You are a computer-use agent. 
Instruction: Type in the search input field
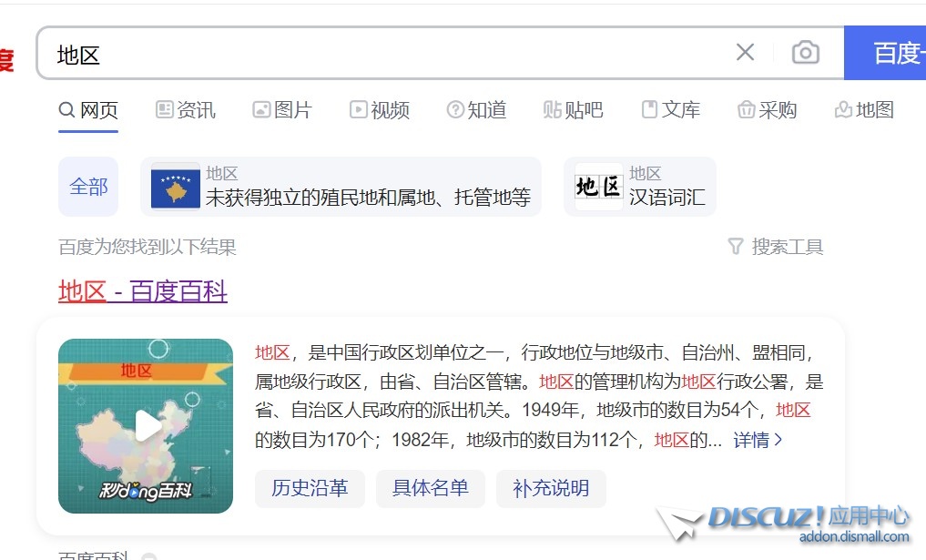pos(382,54)
